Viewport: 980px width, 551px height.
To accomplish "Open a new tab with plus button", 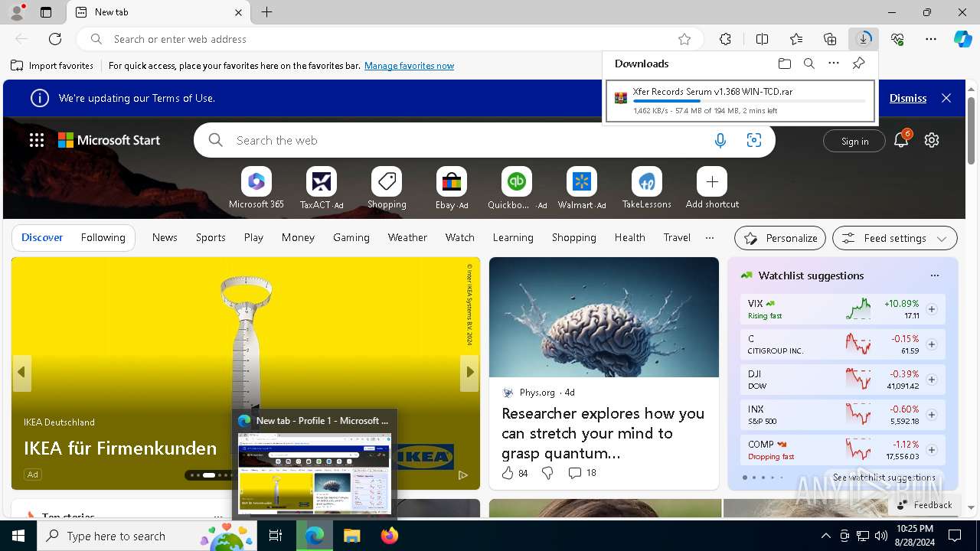I will pyautogui.click(x=266, y=12).
